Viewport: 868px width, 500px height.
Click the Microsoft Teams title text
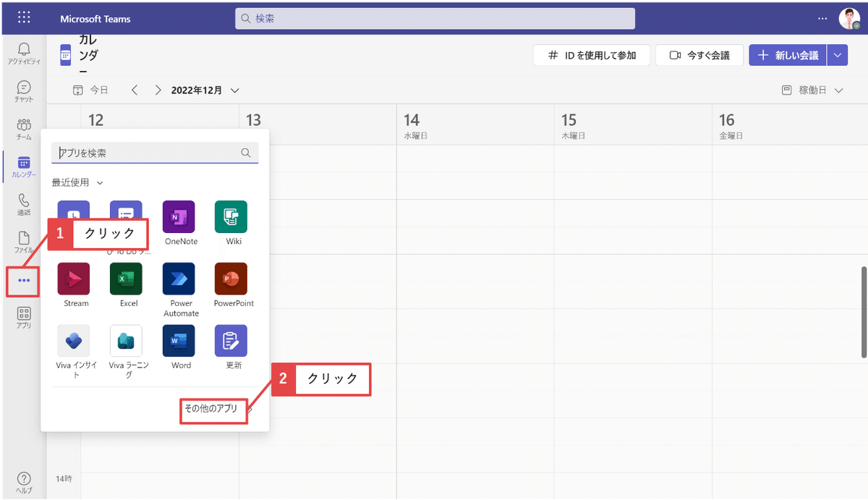tap(95, 18)
